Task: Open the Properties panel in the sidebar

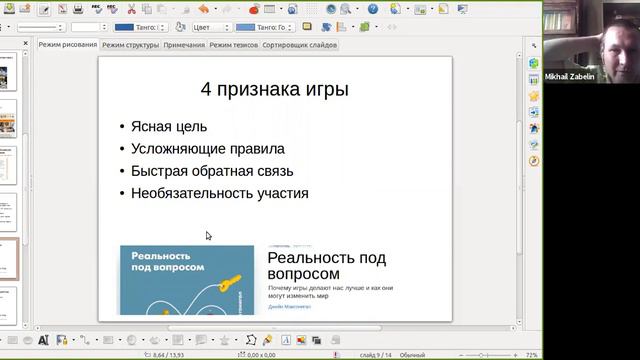Action: 534,64
